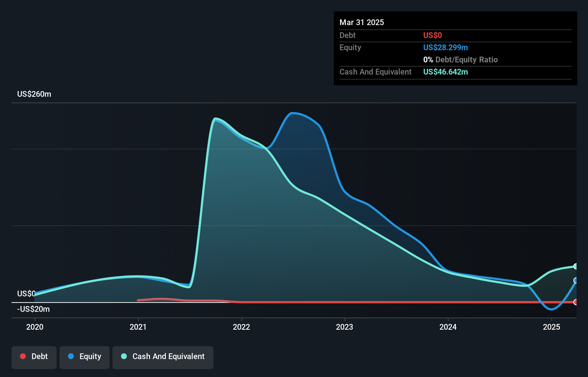Select the Cash data point marker at chart end
This screenshot has height=377, width=588.
pyautogui.click(x=576, y=266)
